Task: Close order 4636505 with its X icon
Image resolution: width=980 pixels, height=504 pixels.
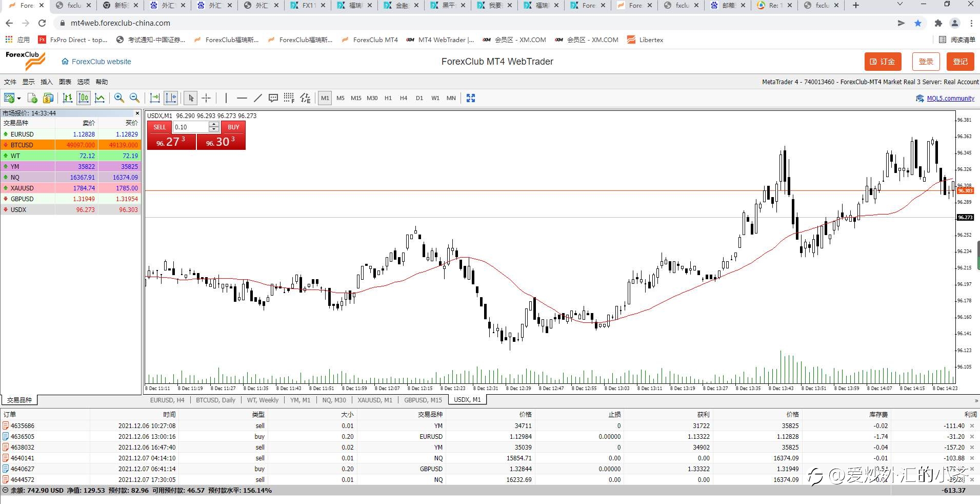Action: (x=972, y=437)
